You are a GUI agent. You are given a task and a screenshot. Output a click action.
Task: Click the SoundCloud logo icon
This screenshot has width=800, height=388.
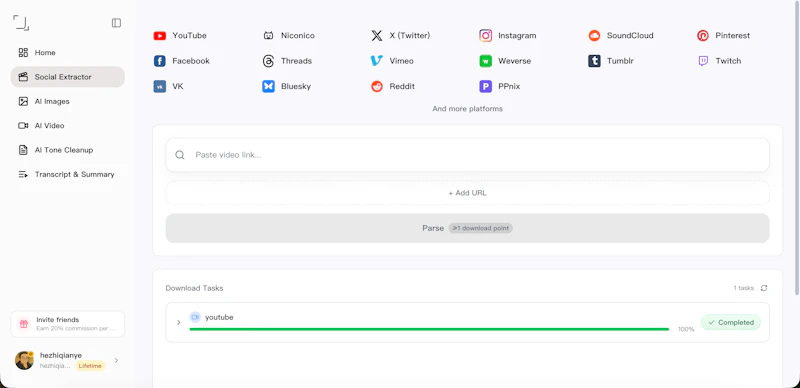[594, 36]
